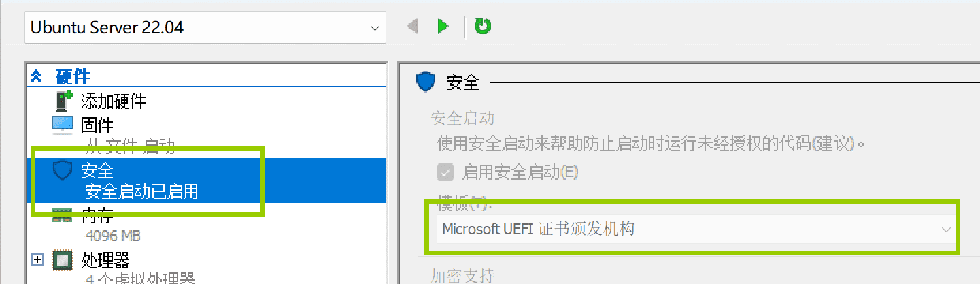Click the 安全启动已启用 status line
This screenshot has width=980, height=284.
click(141, 191)
